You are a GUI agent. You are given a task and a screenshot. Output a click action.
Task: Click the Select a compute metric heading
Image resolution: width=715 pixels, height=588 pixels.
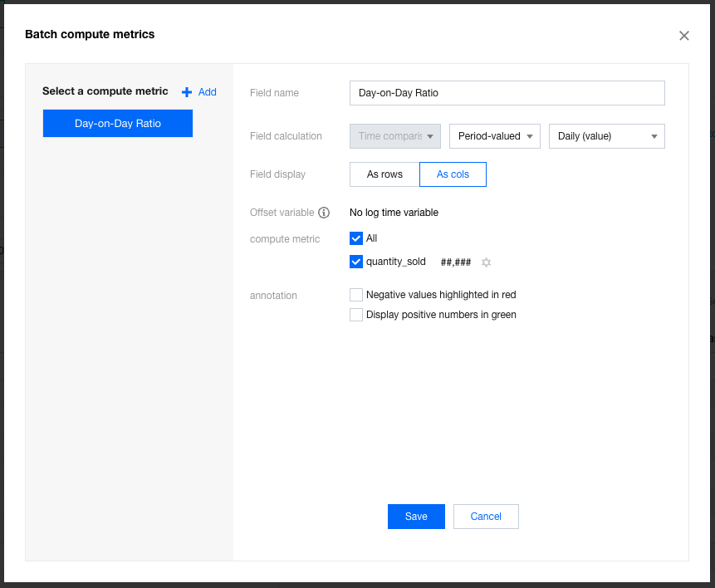105,91
